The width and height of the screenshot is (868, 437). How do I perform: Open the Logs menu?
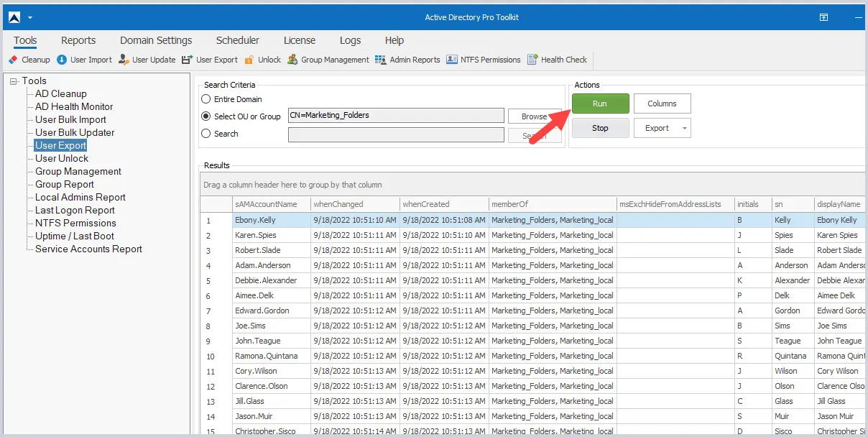pyautogui.click(x=350, y=41)
